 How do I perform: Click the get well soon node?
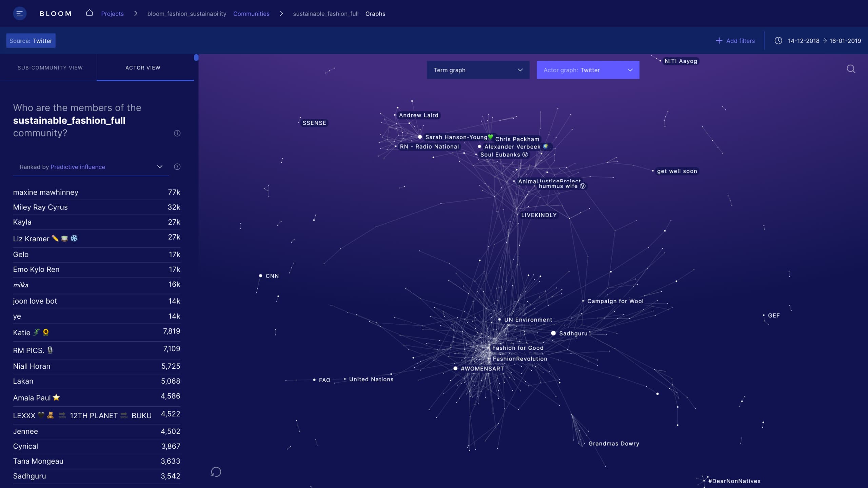point(653,171)
